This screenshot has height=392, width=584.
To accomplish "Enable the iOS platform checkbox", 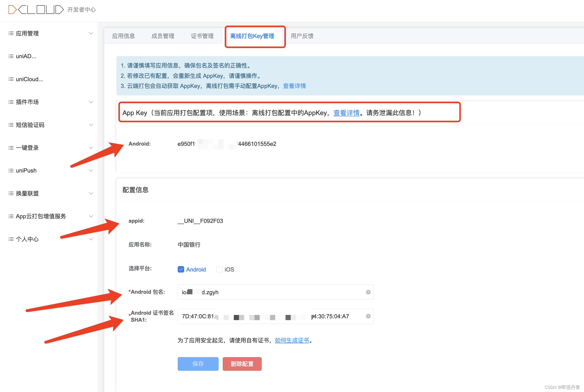I will (x=219, y=269).
